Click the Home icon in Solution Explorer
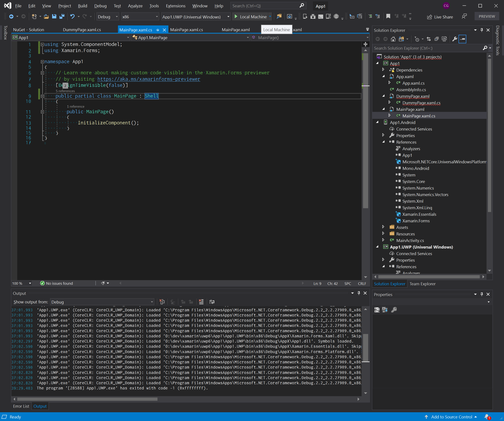 (x=393, y=39)
